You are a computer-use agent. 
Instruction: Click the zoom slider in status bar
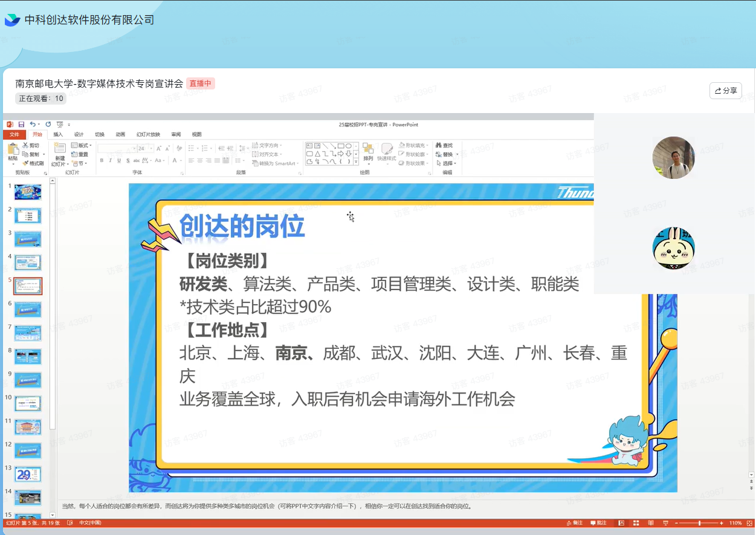tap(699, 523)
